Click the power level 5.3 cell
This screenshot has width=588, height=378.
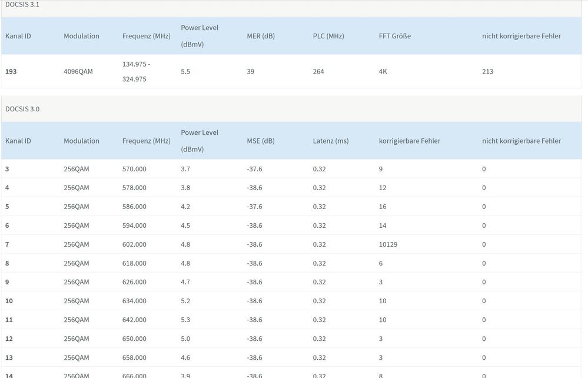pyautogui.click(x=185, y=320)
